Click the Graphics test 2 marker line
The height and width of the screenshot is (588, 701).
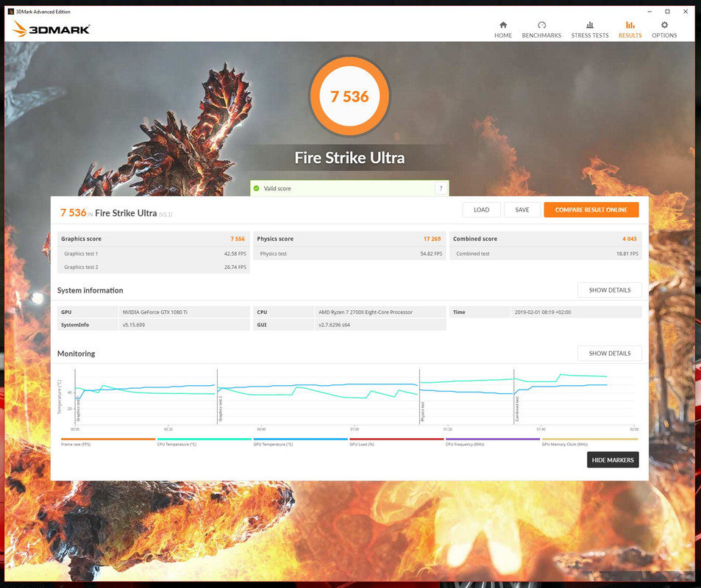[217, 397]
